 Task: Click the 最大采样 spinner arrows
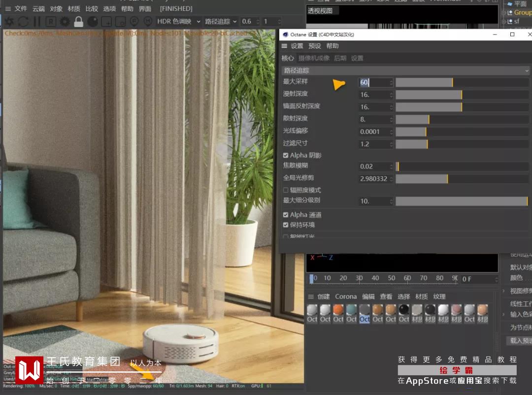point(391,82)
